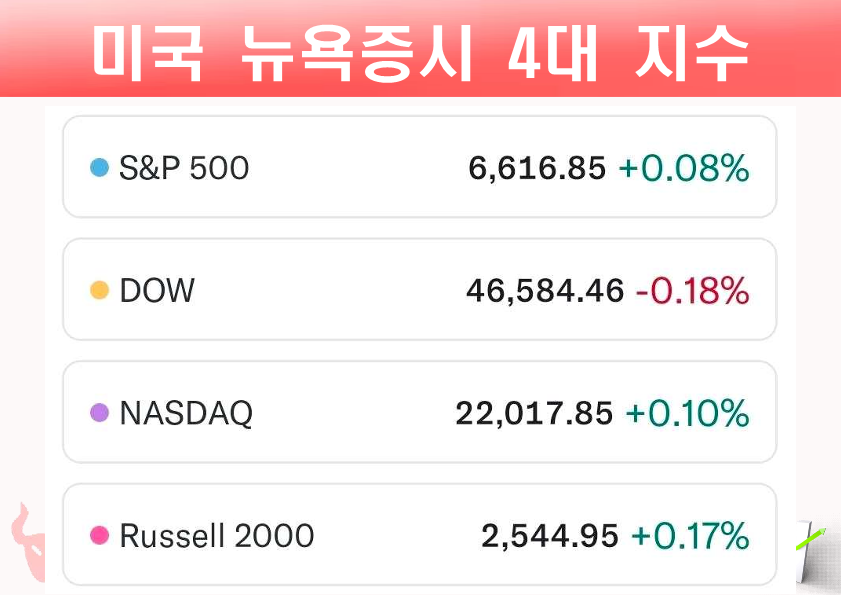This screenshot has height=595, width=841.
Task: Click the Russell 2000 value 2,544.95
Action: tap(549, 536)
